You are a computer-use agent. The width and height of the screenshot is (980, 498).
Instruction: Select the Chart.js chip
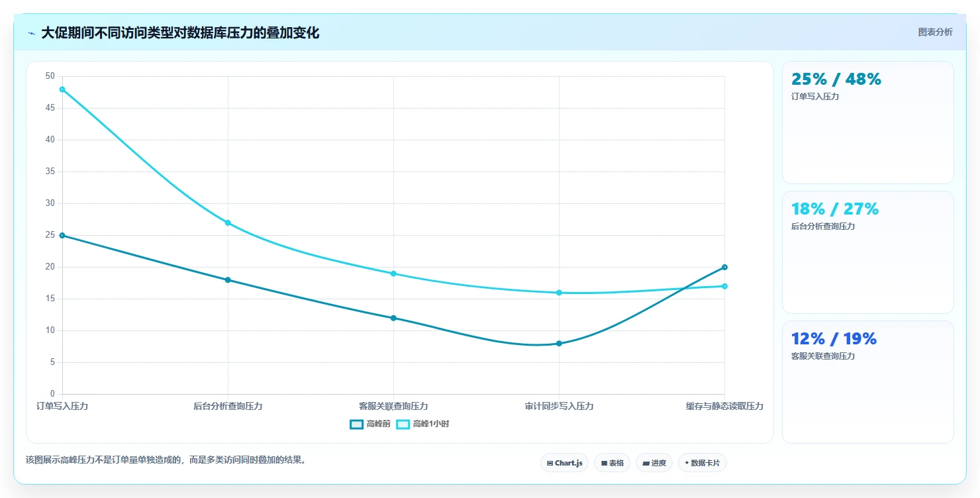564,463
